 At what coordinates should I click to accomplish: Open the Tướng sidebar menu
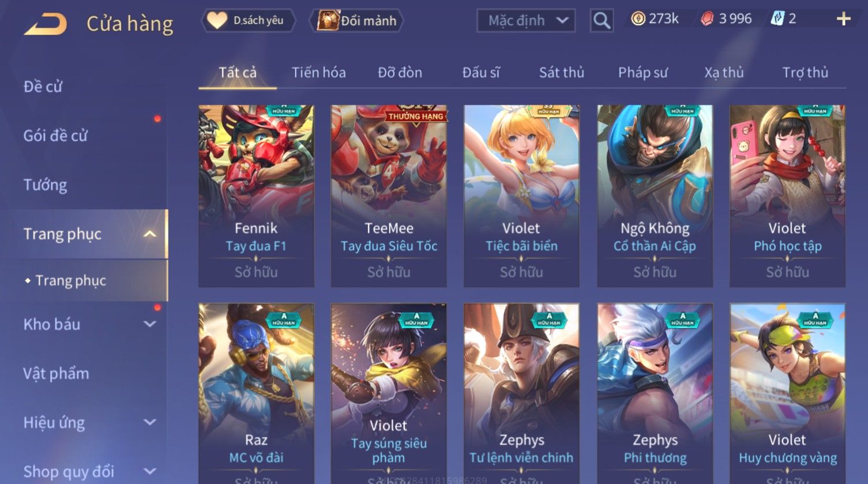pyautogui.click(x=45, y=185)
